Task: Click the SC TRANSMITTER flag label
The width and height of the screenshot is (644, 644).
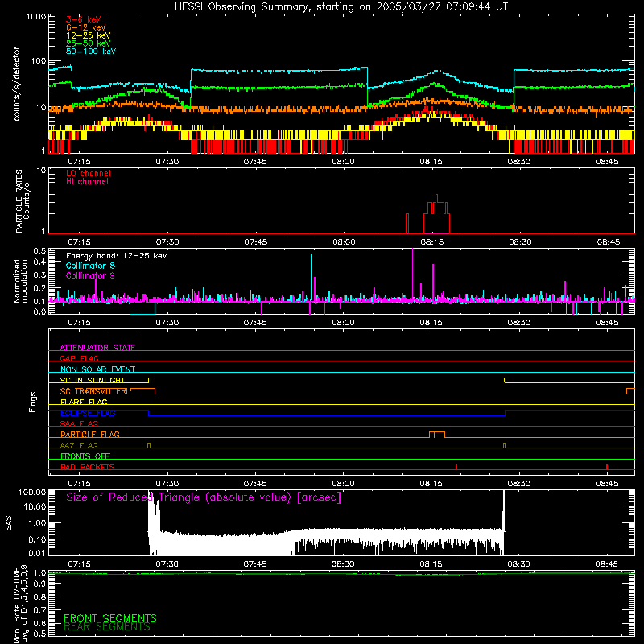Action: [x=96, y=391]
